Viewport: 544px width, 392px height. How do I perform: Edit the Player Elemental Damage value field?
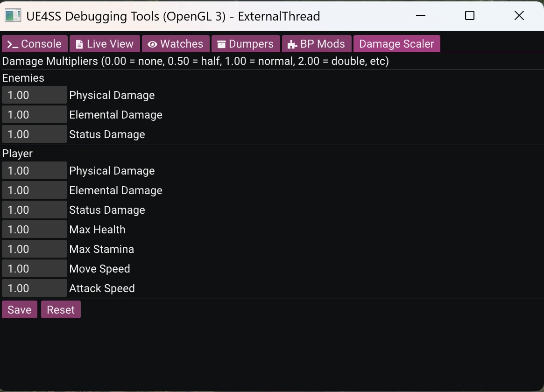click(x=35, y=190)
